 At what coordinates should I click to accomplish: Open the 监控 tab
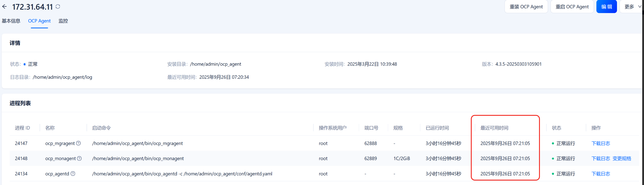click(63, 21)
